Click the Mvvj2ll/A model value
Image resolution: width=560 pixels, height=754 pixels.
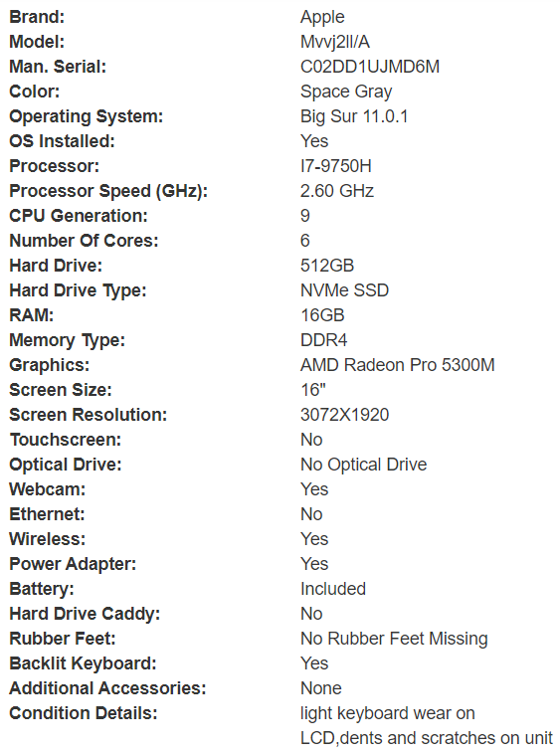point(335,43)
